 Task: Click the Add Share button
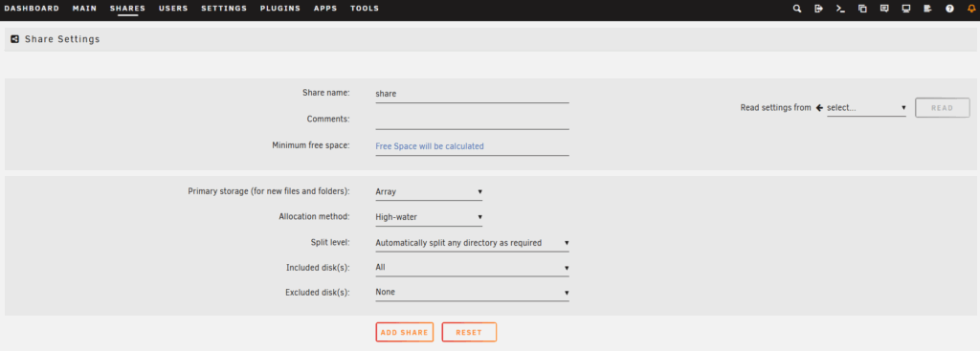405,332
